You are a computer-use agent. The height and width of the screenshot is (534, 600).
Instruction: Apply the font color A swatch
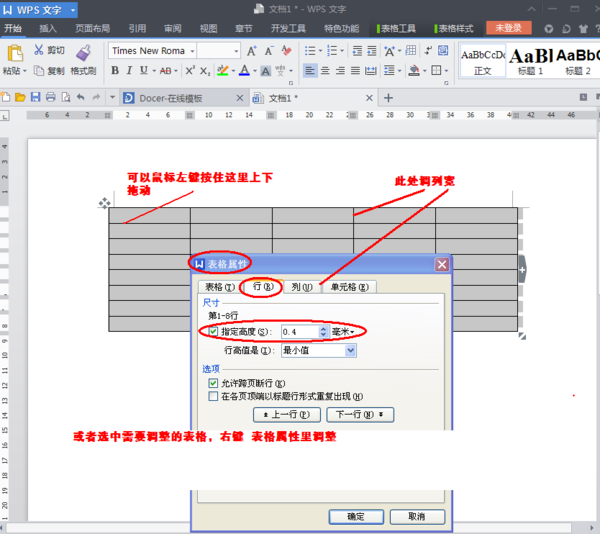coord(244,70)
